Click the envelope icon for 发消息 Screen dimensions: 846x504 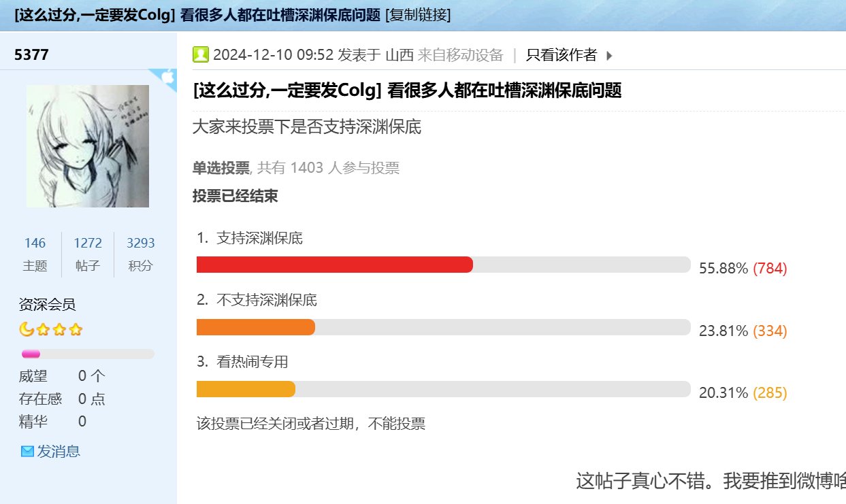27,451
